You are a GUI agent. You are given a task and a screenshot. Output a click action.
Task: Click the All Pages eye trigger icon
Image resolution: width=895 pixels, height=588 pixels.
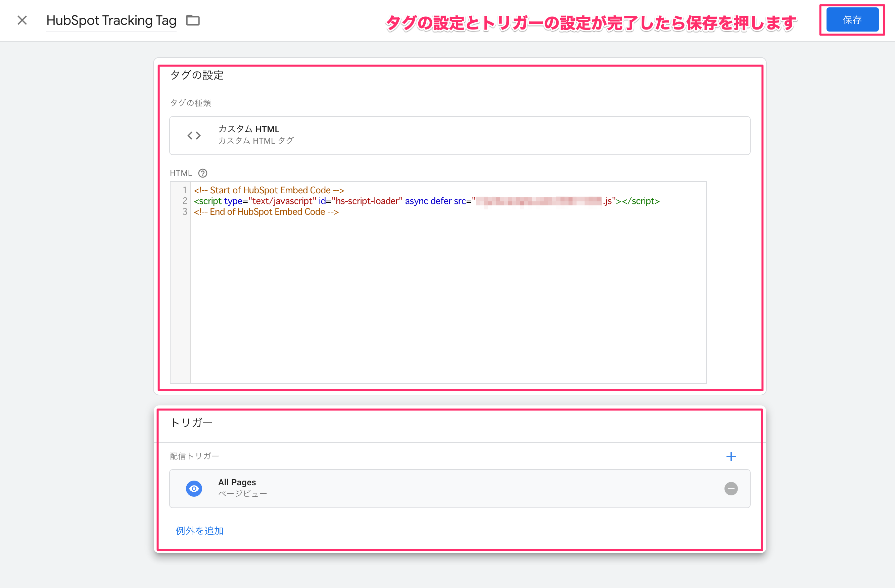(194, 489)
